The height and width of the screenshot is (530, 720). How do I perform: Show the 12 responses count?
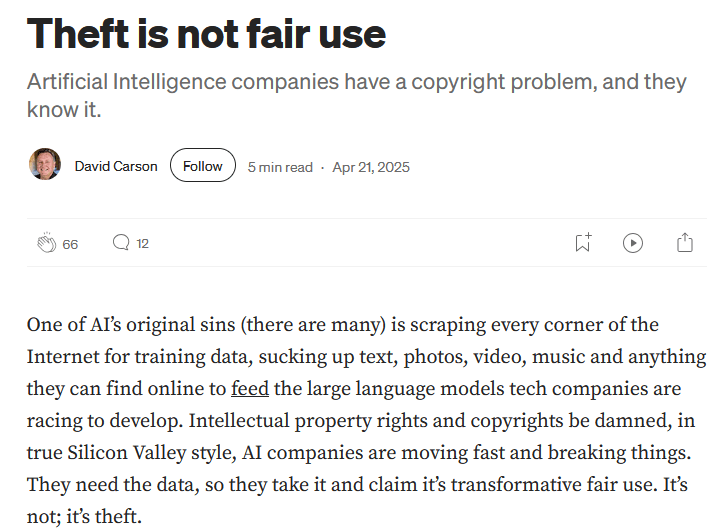pos(142,243)
